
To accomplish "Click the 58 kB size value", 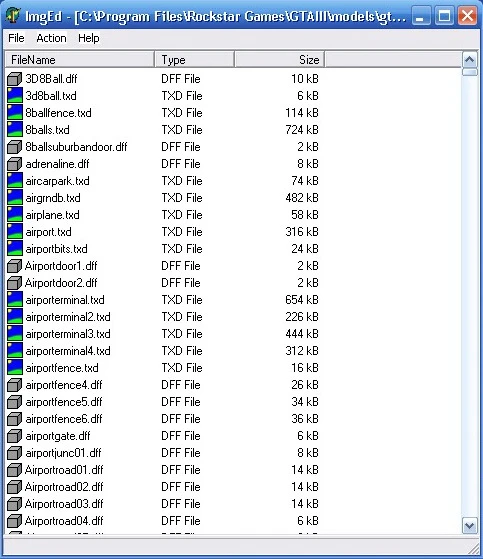I will click(x=305, y=215).
